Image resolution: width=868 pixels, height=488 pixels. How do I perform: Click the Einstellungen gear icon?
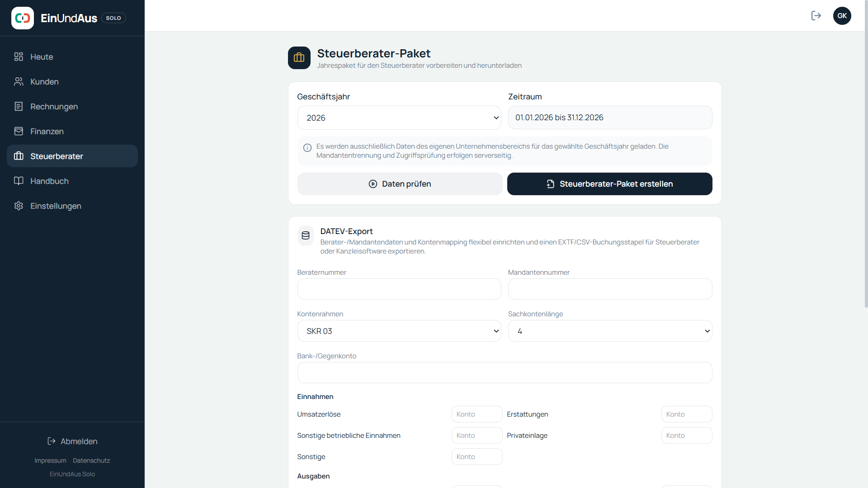click(19, 206)
